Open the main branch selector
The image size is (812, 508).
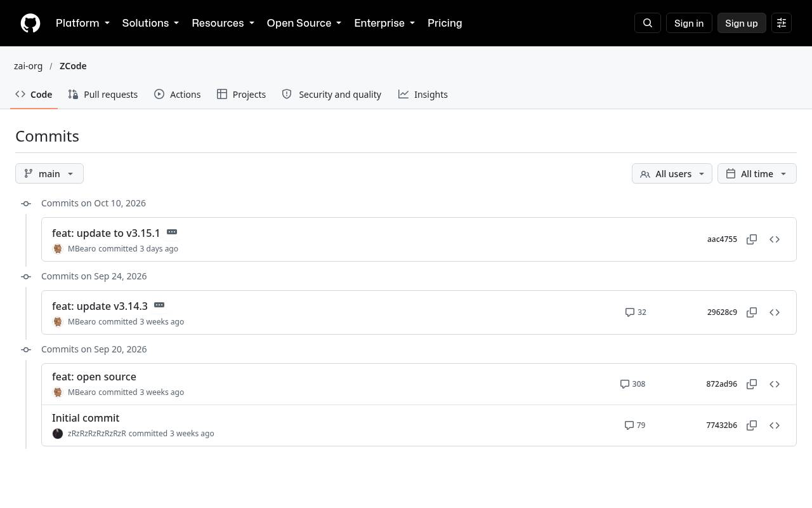tap(49, 174)
